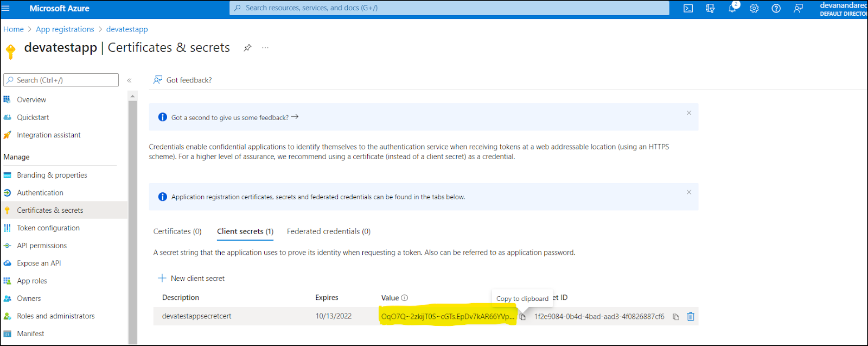Image resolution: width=868 pixels, height=346 pixels.
Task: Open portal settings gear
Action: pos(754,9)
